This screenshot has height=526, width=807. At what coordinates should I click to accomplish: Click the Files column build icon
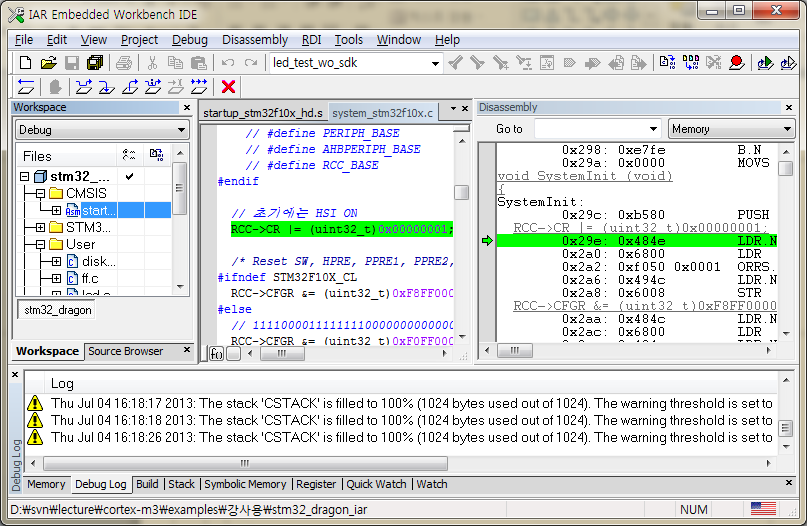[156, 155]
